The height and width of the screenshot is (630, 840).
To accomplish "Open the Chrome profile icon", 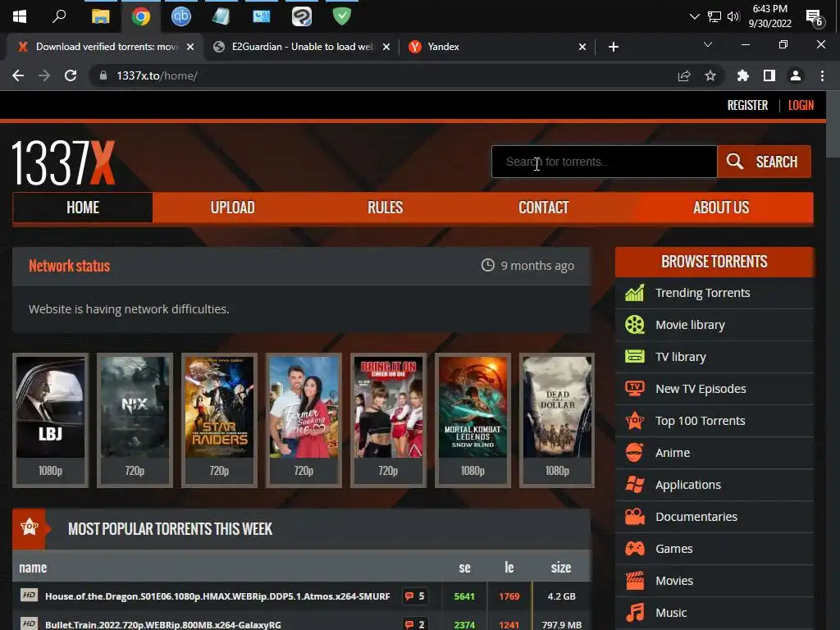I will [796, 76].
